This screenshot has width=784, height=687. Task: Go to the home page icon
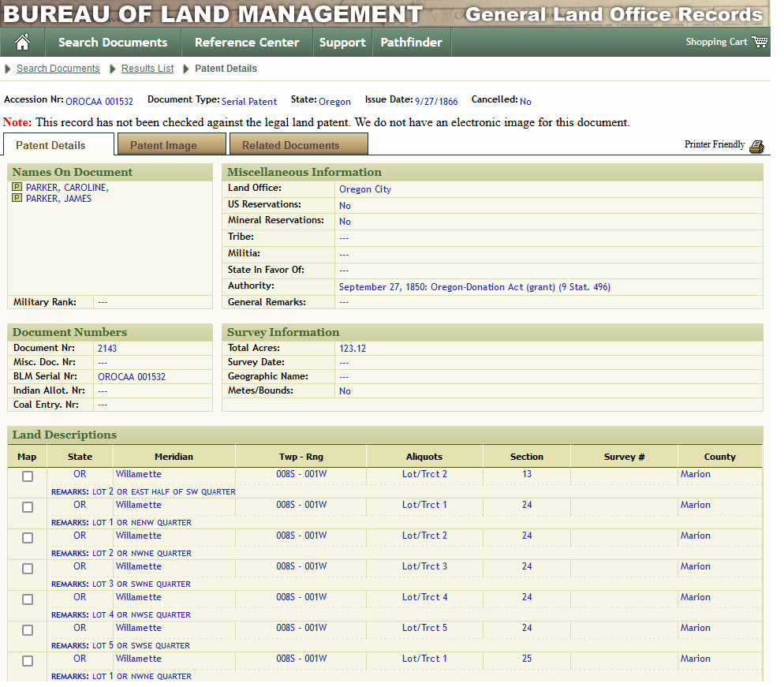pos(23,43)
